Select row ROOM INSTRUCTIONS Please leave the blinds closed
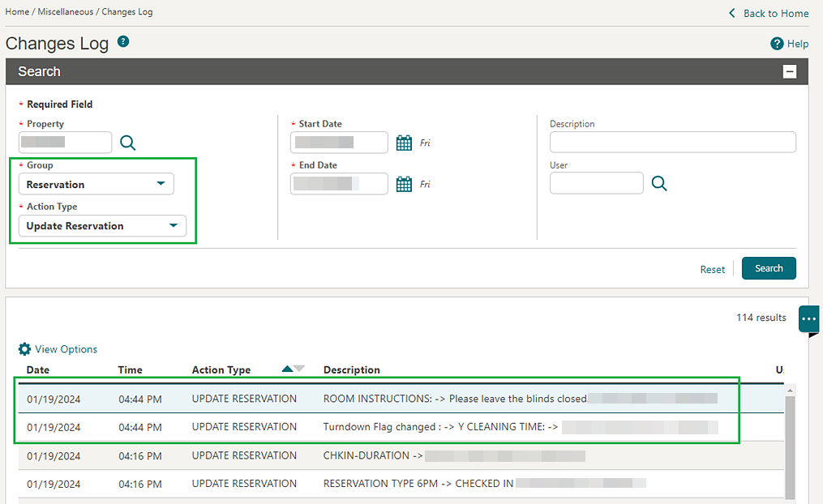The height and width of the screenshot is (504, 823). click(401, 399)
